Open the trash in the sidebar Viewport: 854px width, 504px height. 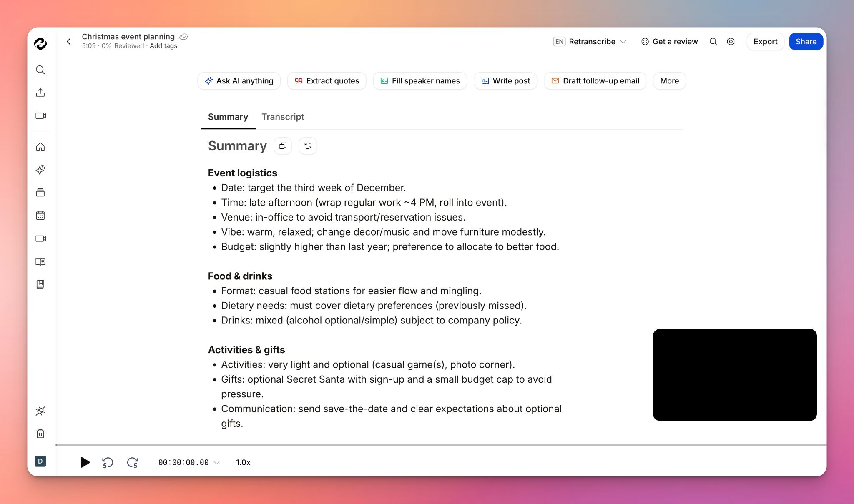point(40,434)
